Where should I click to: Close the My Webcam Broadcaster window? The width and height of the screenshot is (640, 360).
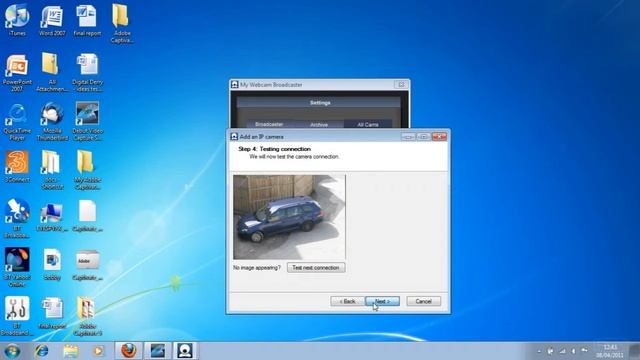point(401,84)
